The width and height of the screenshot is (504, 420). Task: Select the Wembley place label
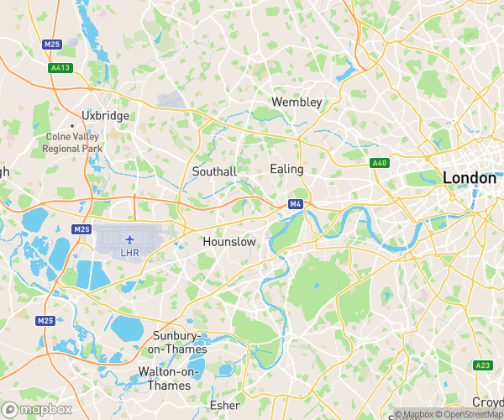click(297, 102)
